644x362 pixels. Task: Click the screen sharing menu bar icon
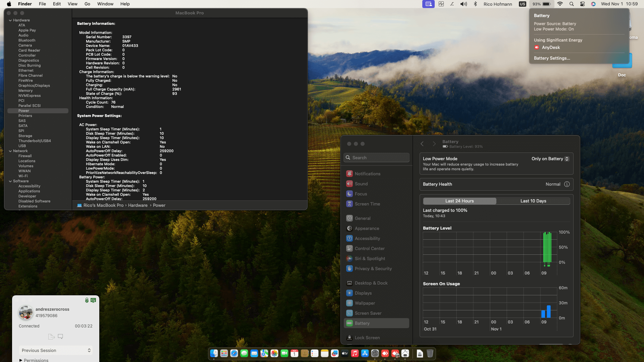pyautogui.click(x=428, y=4)
